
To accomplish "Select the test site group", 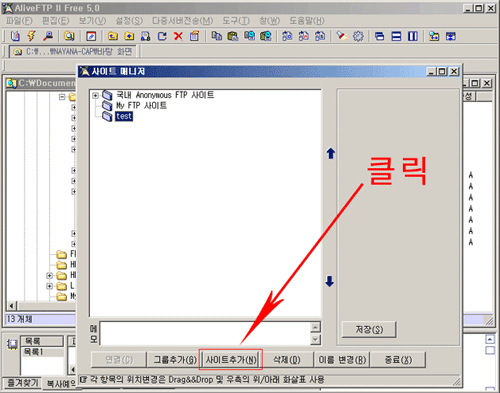I will coord(124,116).
